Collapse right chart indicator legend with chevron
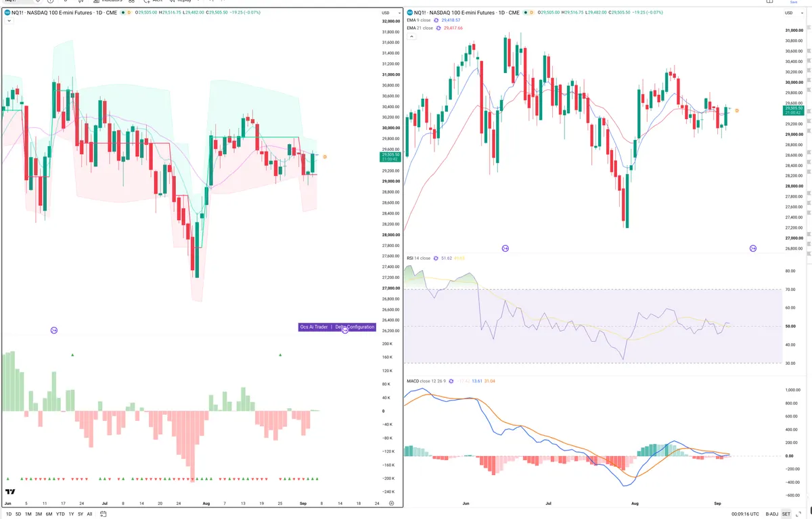The height and width of the screenshot is (519, 812). pos(411,37)
